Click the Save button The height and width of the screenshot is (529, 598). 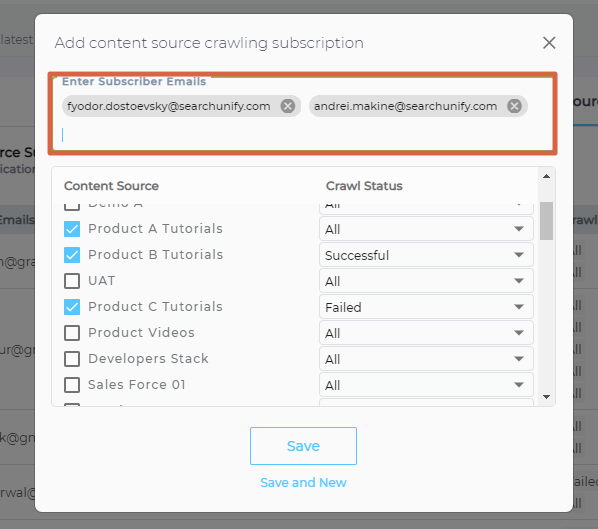click(x=303, y=446)
